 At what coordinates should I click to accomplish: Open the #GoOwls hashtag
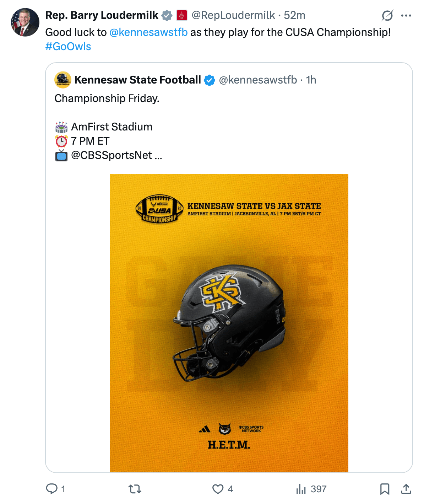[x=68, y=47]
